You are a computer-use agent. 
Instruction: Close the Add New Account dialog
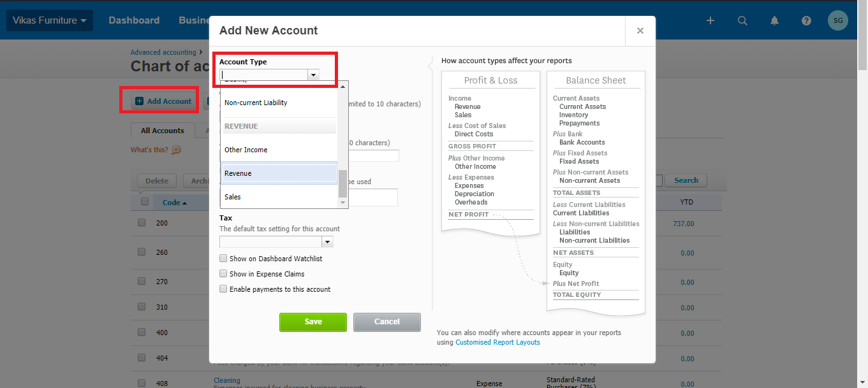(x=640, y=31)
